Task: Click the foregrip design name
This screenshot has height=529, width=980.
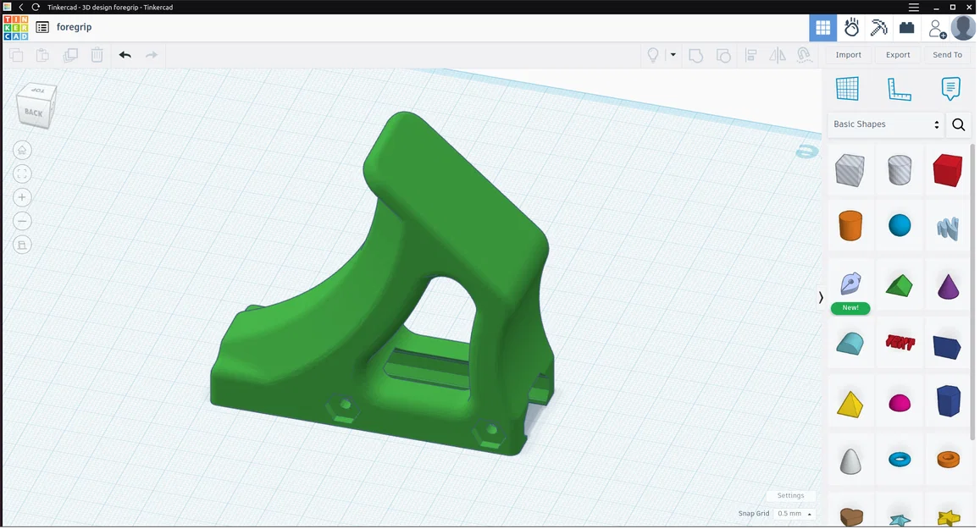Action: tap(74, 27)
